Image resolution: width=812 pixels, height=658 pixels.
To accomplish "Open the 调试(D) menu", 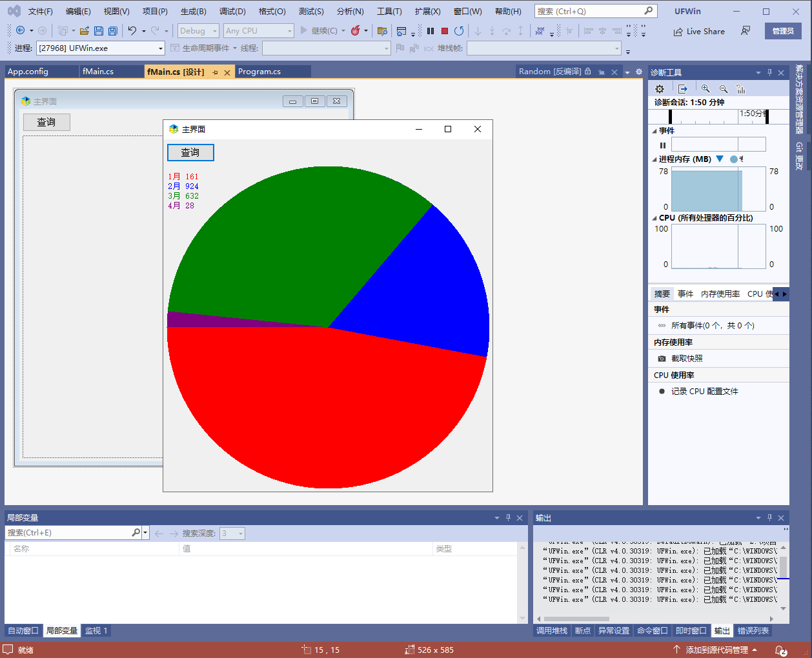I will point(232,12).
